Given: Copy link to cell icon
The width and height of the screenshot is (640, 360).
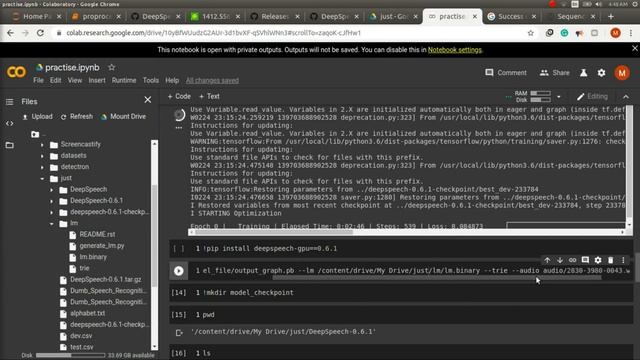Looking at the screenshot, I should pos(572,260).
